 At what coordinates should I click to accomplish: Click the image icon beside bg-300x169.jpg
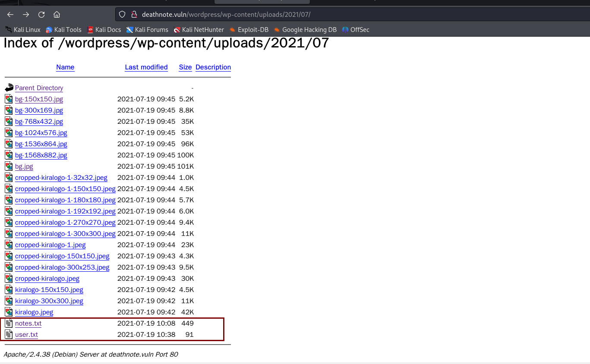pyautogui.click(x=9, y=110)
